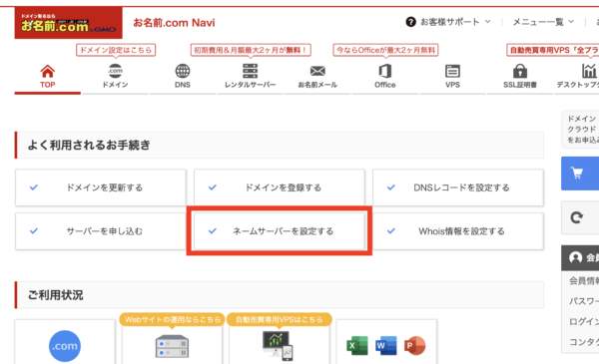Image resolution: width=599 pixels, height=364 pixels.
Task: Click サーバーを申し込む button
Action: point(101,231)
